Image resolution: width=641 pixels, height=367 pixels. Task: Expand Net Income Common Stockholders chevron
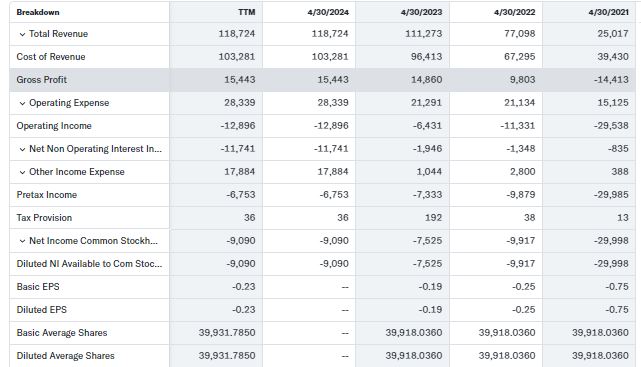[22, 242]
